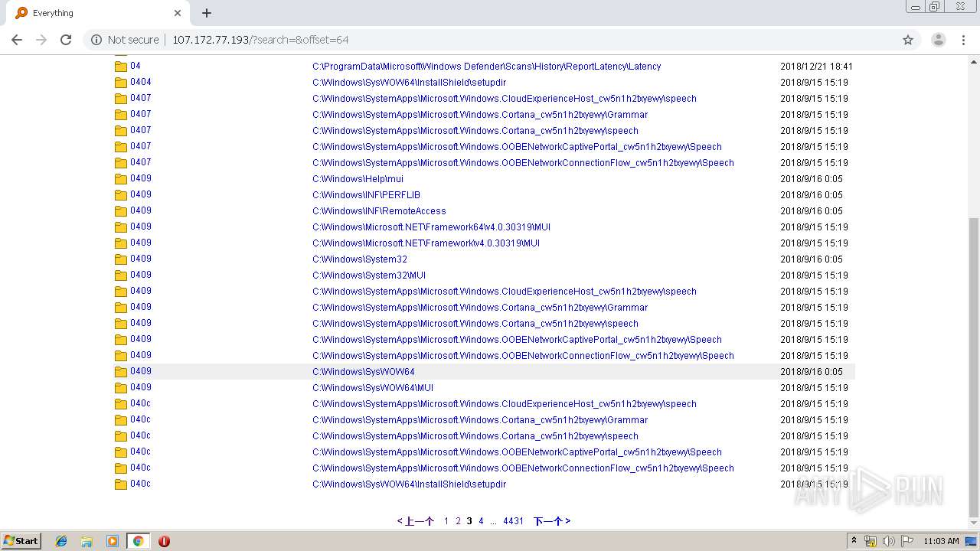Click folder icon of 04 row
Viewport: 980px width, 551px height.
(121, 67)
